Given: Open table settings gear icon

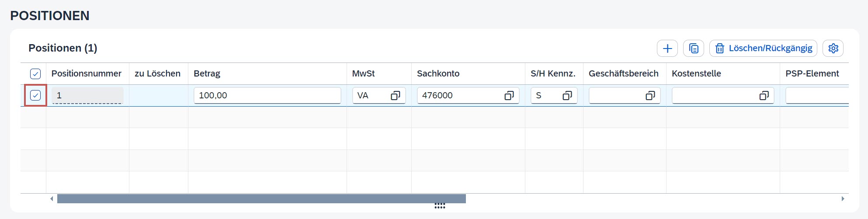Looking at the screenshot, I should (833, 49).
